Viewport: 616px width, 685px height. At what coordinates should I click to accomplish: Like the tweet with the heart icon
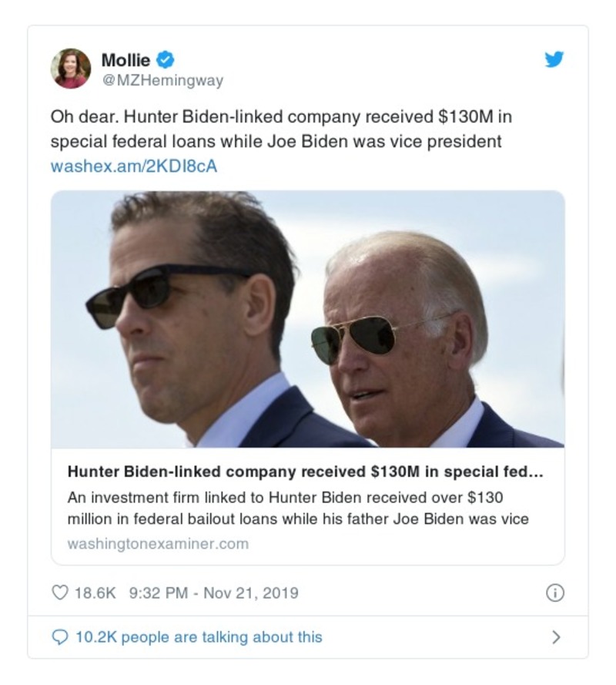point(59,593)
